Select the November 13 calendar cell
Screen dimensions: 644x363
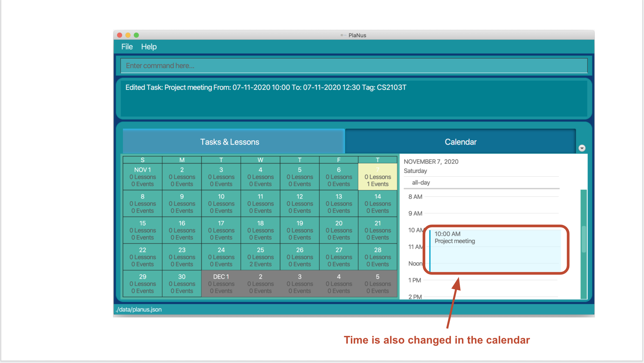pos(339,203)
